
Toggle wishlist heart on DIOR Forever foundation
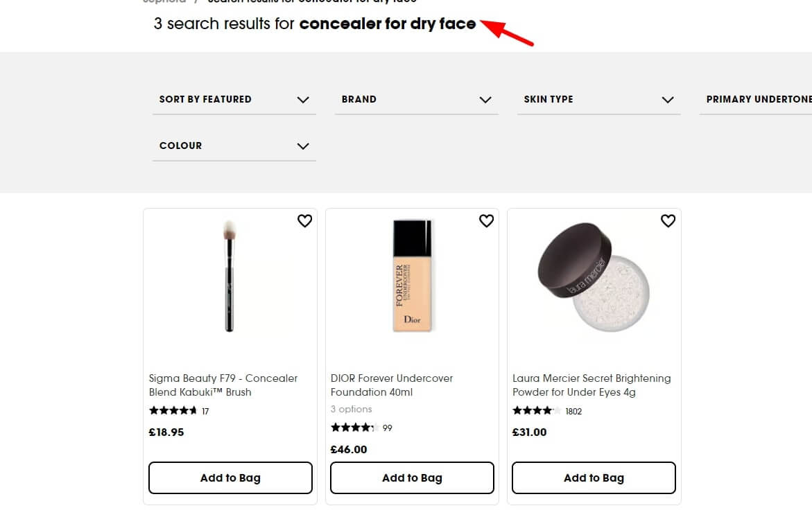tap(486, 221)
